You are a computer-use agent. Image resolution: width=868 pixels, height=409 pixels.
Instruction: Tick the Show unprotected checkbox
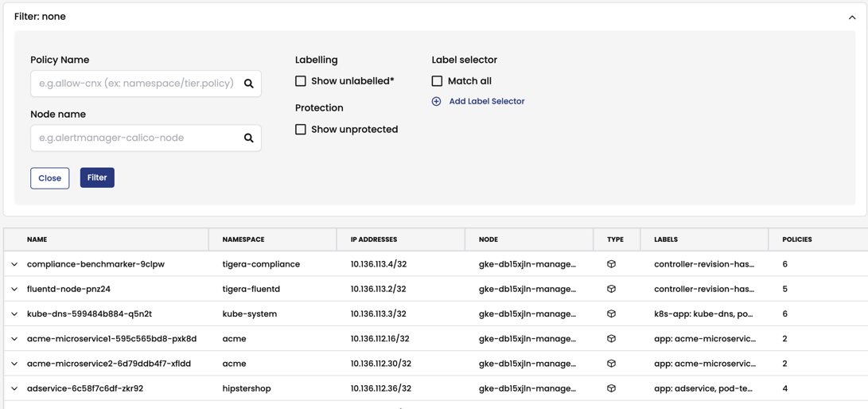point(301,130)
